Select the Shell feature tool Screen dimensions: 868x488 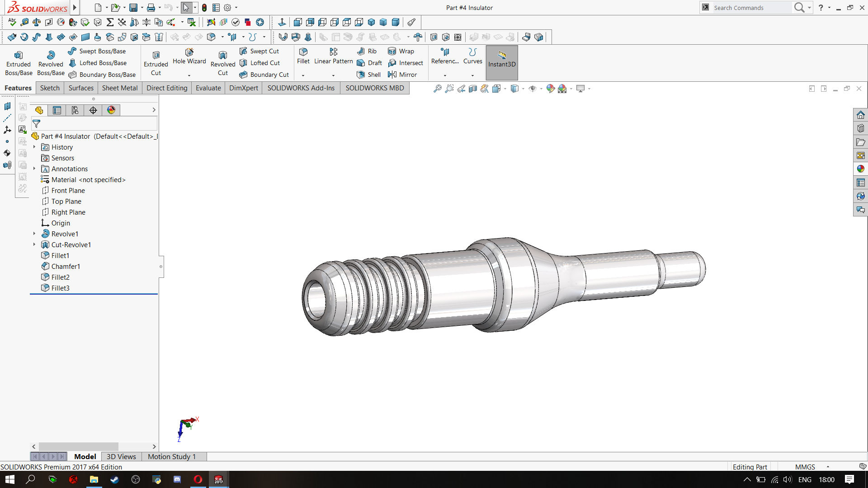[369, 75]
